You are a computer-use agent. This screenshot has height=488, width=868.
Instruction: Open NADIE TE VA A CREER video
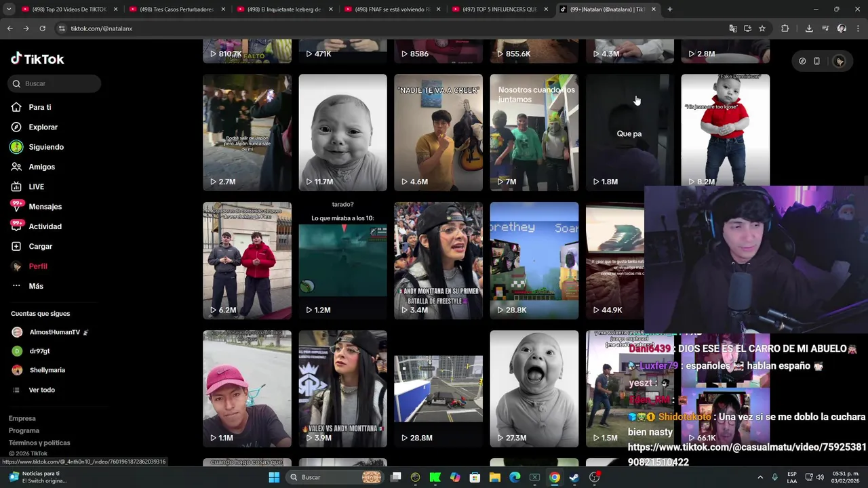(438, 132)
